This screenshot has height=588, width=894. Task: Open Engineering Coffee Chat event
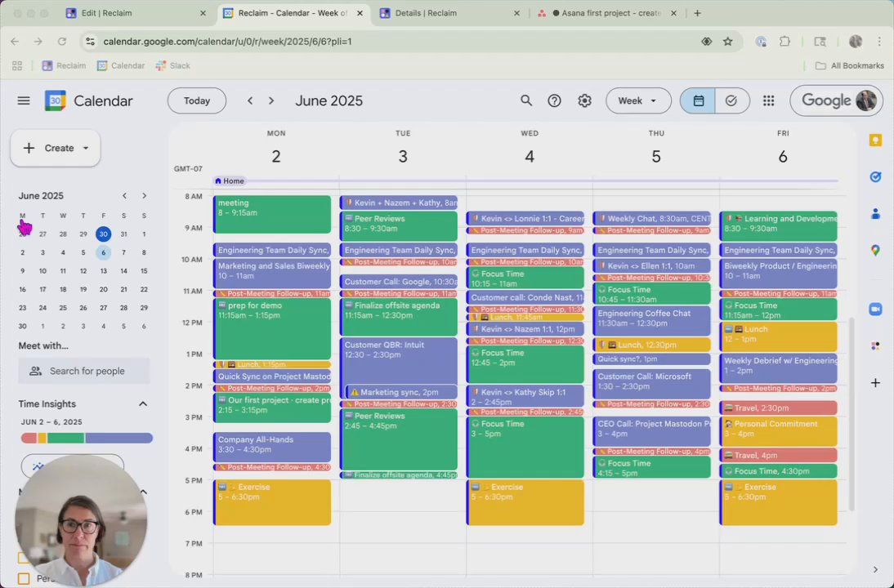651,321
